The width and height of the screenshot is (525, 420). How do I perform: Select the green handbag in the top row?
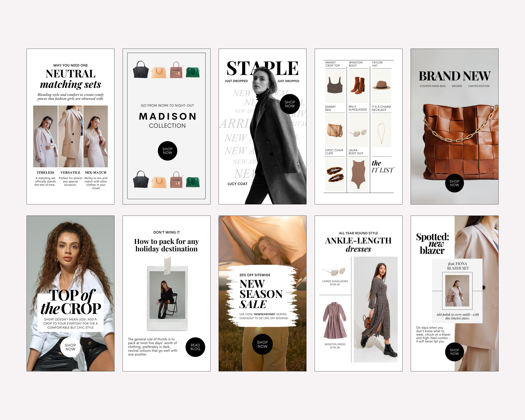click(x=193, y=72)
